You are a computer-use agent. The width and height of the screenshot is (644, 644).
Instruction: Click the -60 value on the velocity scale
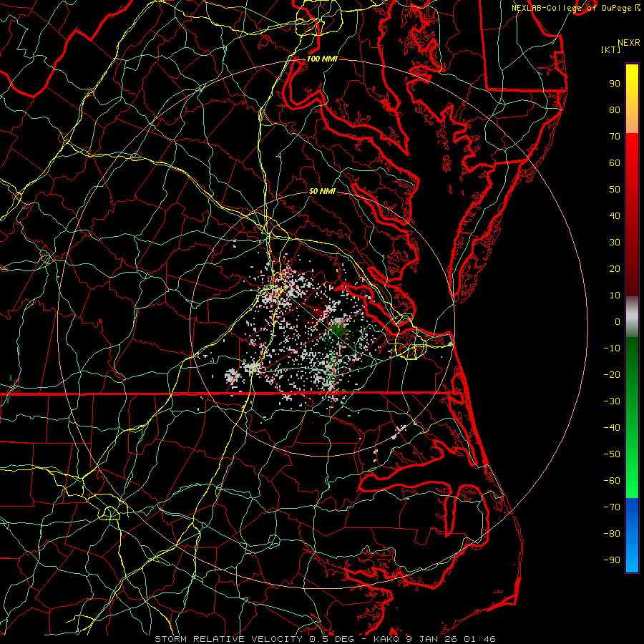point(612,481)
